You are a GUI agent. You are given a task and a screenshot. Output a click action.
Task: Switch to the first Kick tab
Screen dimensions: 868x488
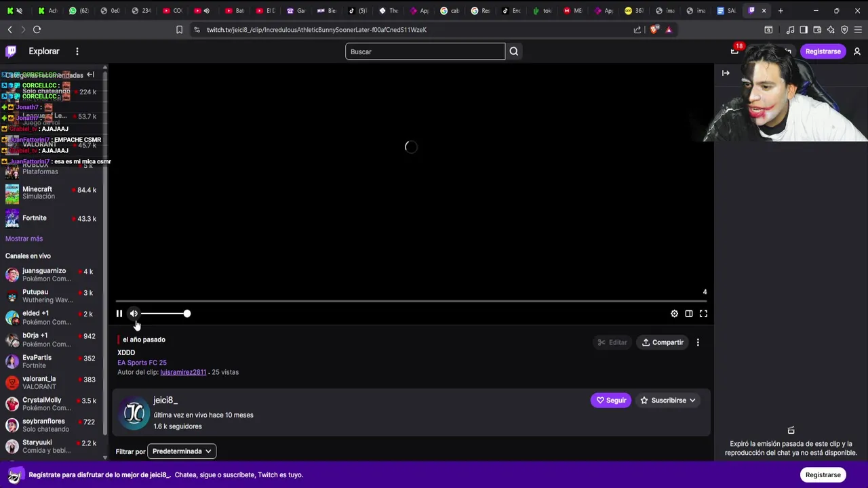(x=16, y=11)
